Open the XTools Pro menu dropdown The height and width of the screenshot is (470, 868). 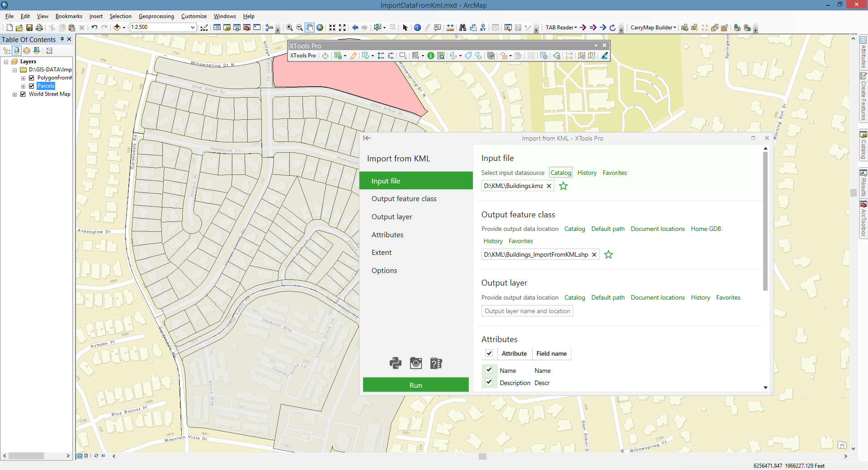pos(303,56)
